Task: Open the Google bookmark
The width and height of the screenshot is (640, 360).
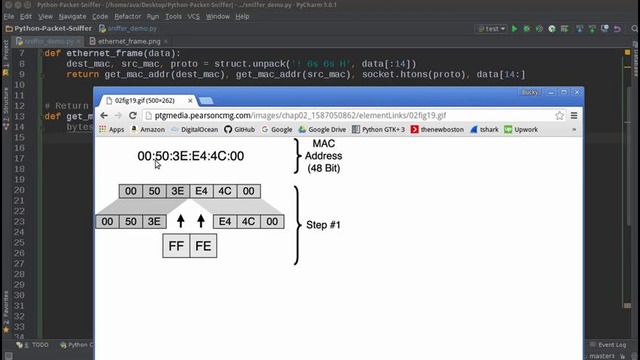Action: (277, 129)
